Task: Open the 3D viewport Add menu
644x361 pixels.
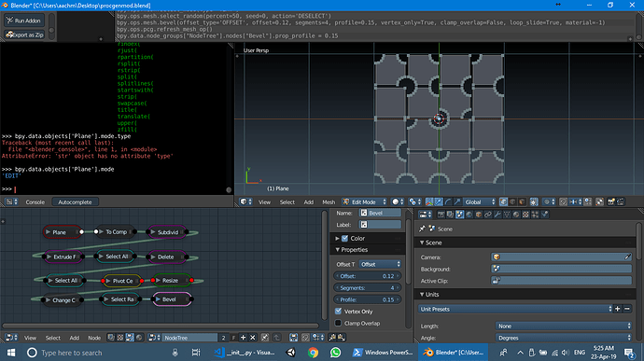Action: pyautogui.click(x=308, y=202)
